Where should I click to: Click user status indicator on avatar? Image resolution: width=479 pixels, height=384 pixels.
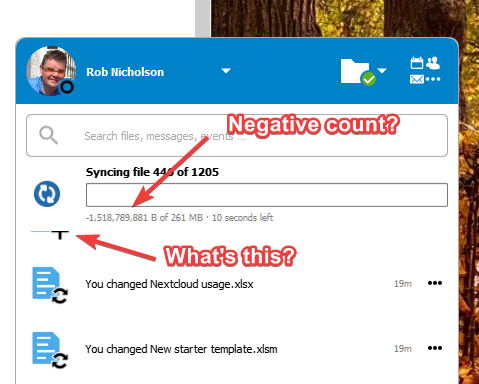pos(67,87)
